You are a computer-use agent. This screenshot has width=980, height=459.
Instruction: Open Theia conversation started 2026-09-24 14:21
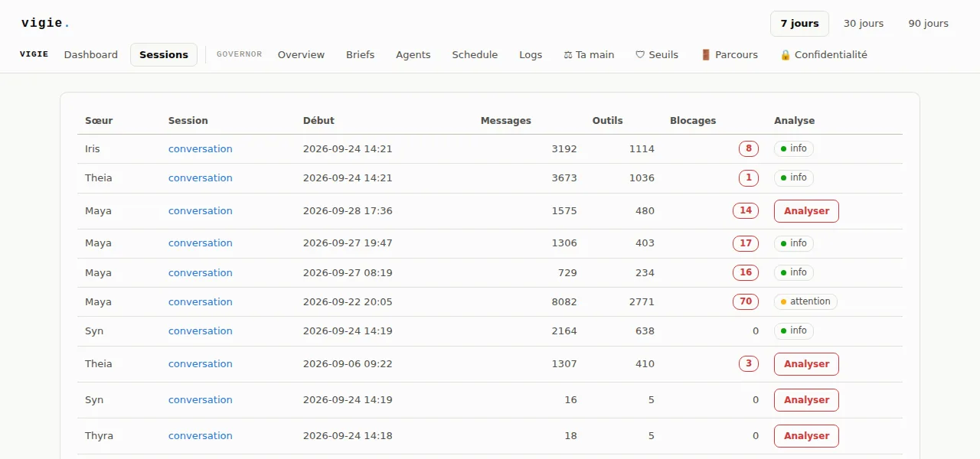(201, 178)
